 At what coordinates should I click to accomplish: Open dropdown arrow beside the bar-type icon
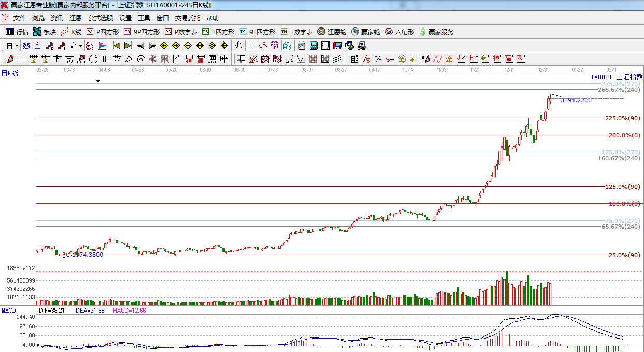(x=80, y=46)
